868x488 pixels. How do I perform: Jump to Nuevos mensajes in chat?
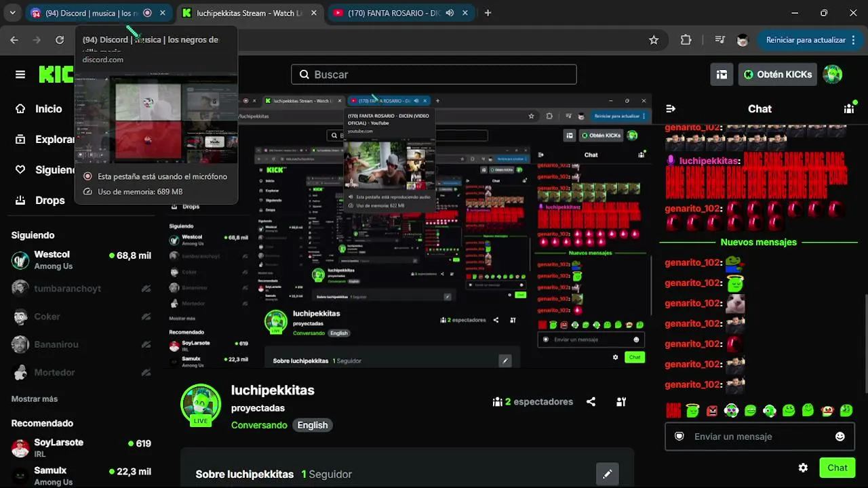click(759, 242)
